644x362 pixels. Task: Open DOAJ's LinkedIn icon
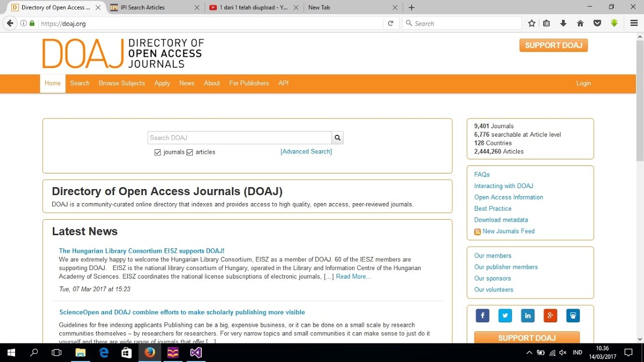coord(528,316)
